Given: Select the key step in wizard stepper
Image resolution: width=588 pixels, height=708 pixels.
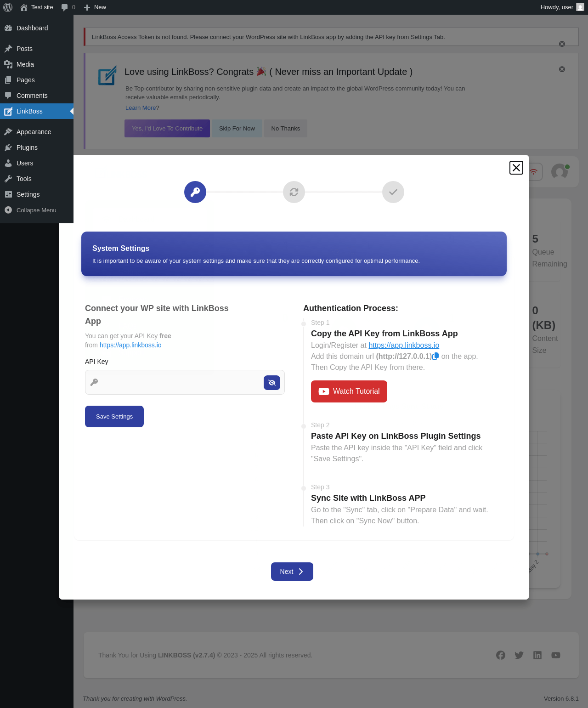Looking at the screenshot, I should 195,192.
